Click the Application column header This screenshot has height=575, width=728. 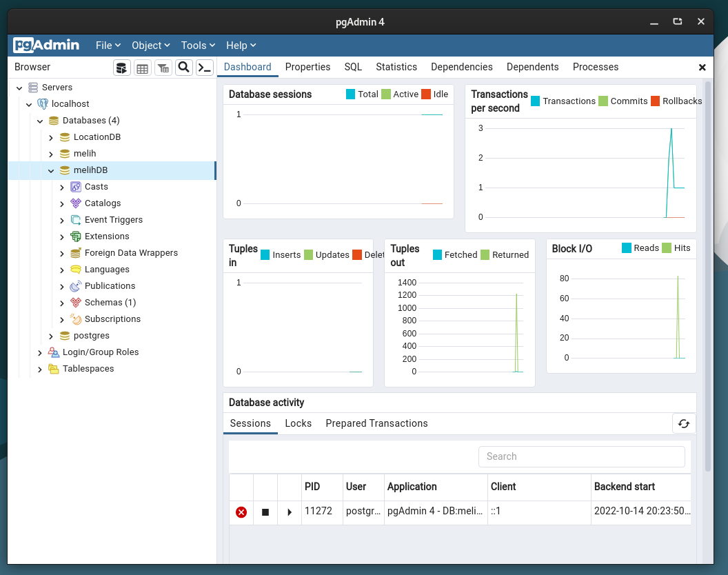[436, 487]
